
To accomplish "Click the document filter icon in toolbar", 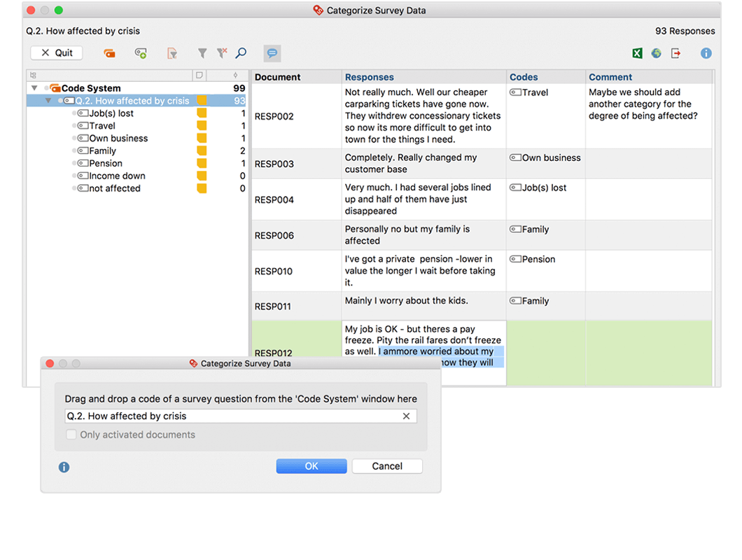I will point(172,53).
